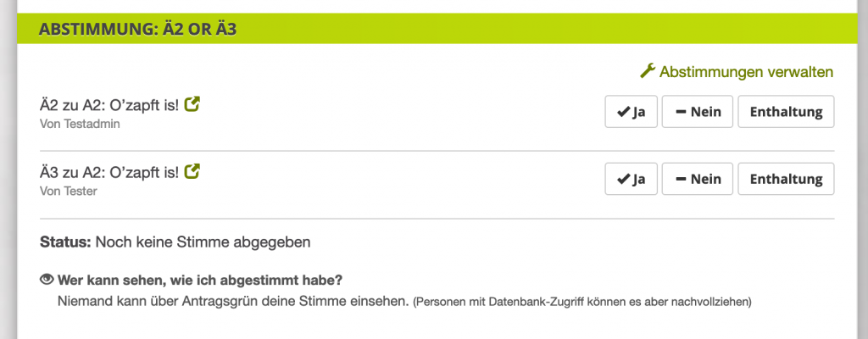Vote Ja for amendment Ä2
Image resolution: width=868 pixels, height=339 pixels.
pyautogui.click(x=631, y=112)
